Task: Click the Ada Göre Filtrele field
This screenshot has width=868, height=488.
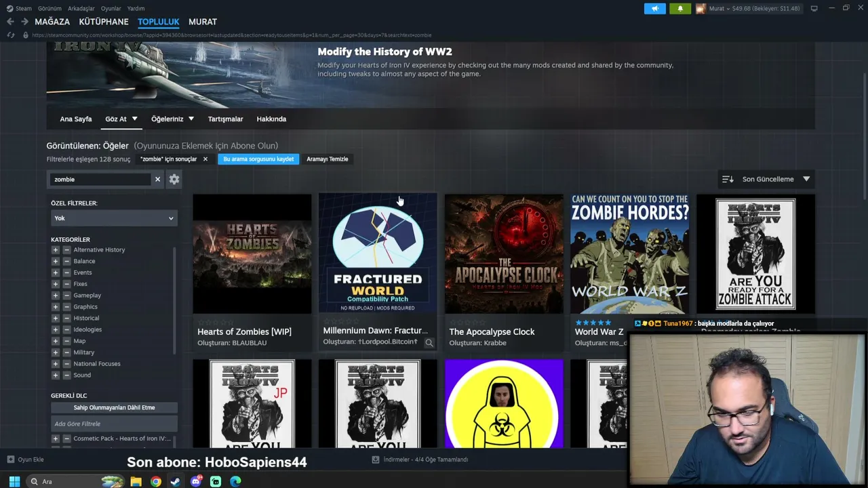Action: [x=114, y=424]
